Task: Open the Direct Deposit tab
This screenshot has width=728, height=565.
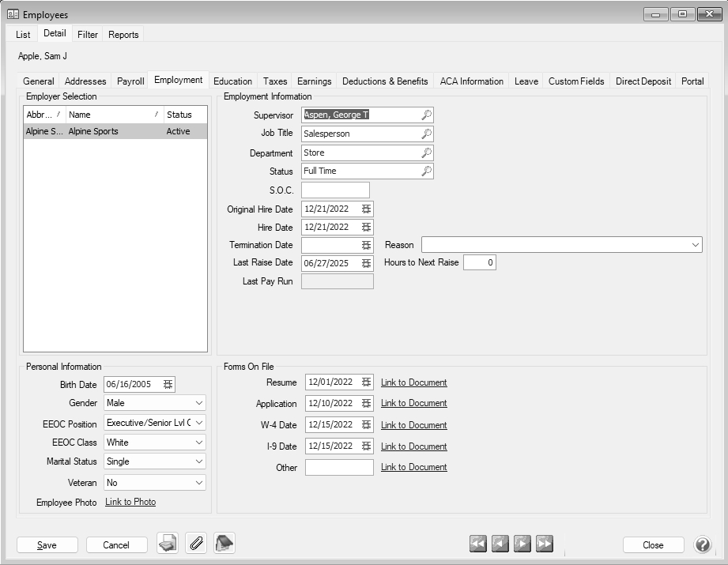Action: pyautogui.click(x=643, y=81)
